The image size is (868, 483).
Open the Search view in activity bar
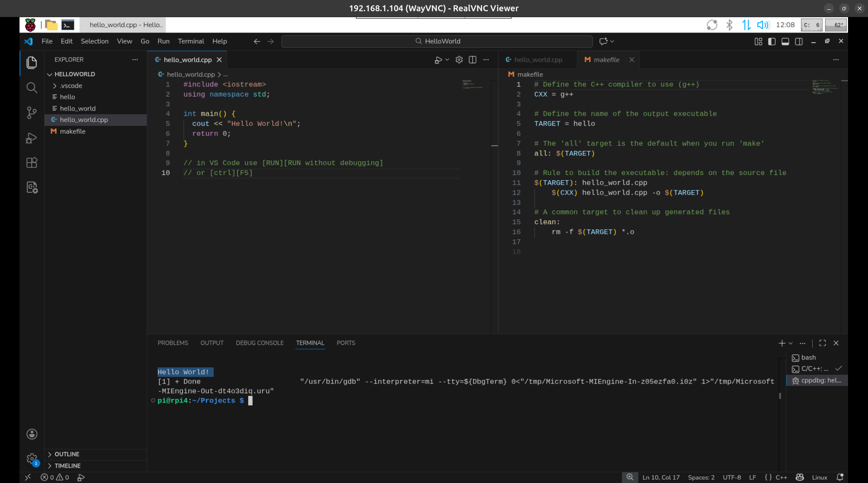coord(32,88)
